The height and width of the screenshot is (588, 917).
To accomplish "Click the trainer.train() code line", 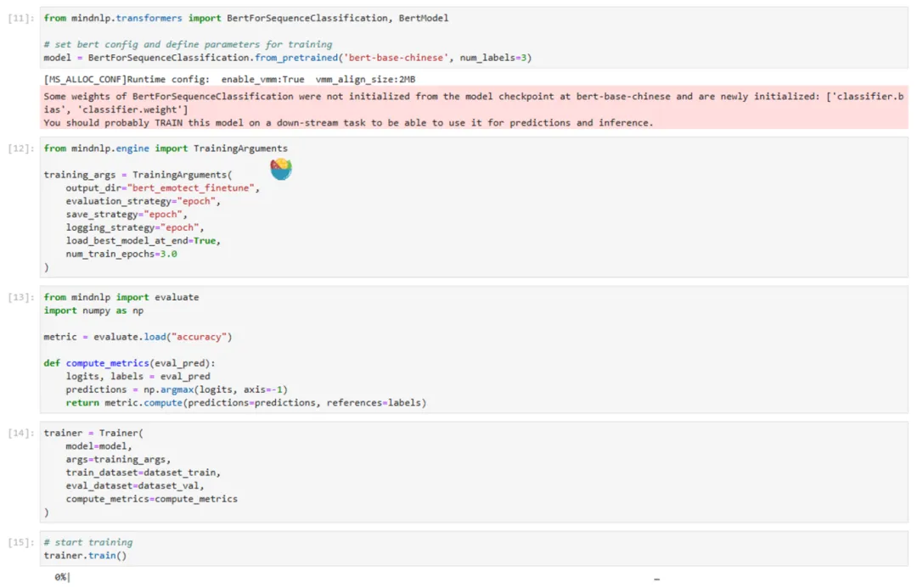I will (x=87, y=555).
